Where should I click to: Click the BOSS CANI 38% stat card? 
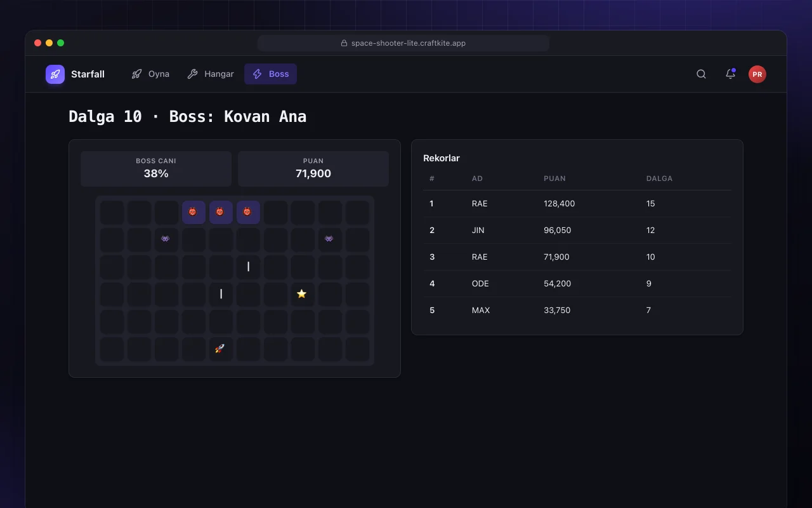pos(156,169)
